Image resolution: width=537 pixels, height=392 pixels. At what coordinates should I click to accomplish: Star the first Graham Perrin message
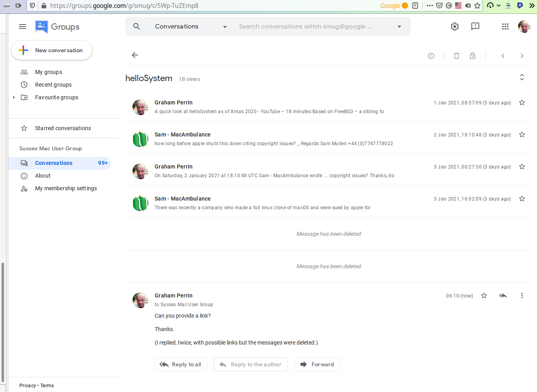point(522,102)
